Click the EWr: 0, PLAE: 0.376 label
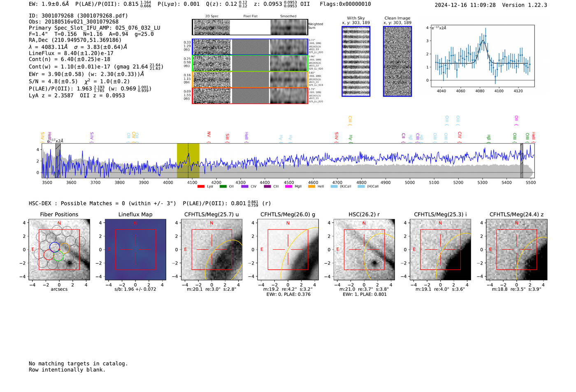This screenshot has height=392, width=576. coord(288,294)
